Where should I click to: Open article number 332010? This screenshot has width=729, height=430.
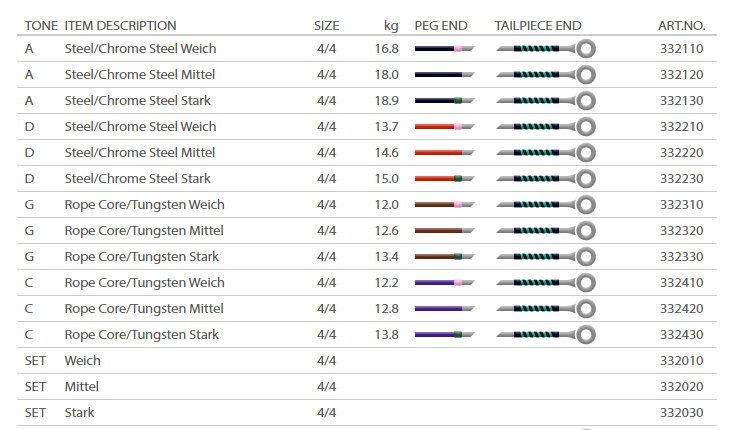tap(681, 361)
